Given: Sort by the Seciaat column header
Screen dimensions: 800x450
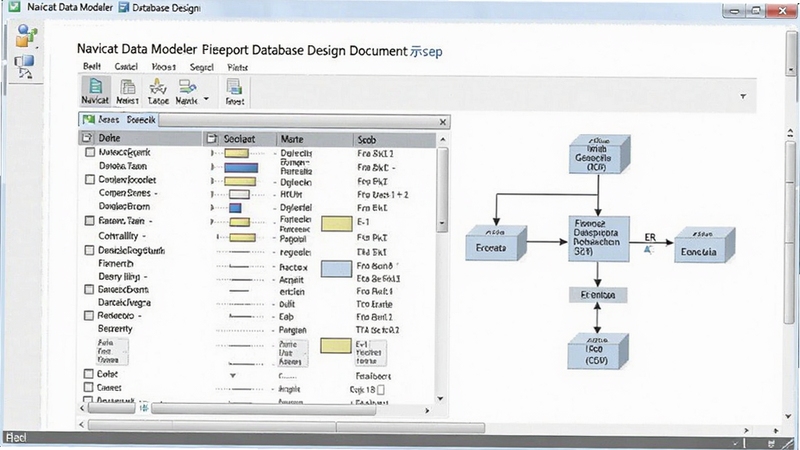Looking at the screenshot, I should coord(240,138).
